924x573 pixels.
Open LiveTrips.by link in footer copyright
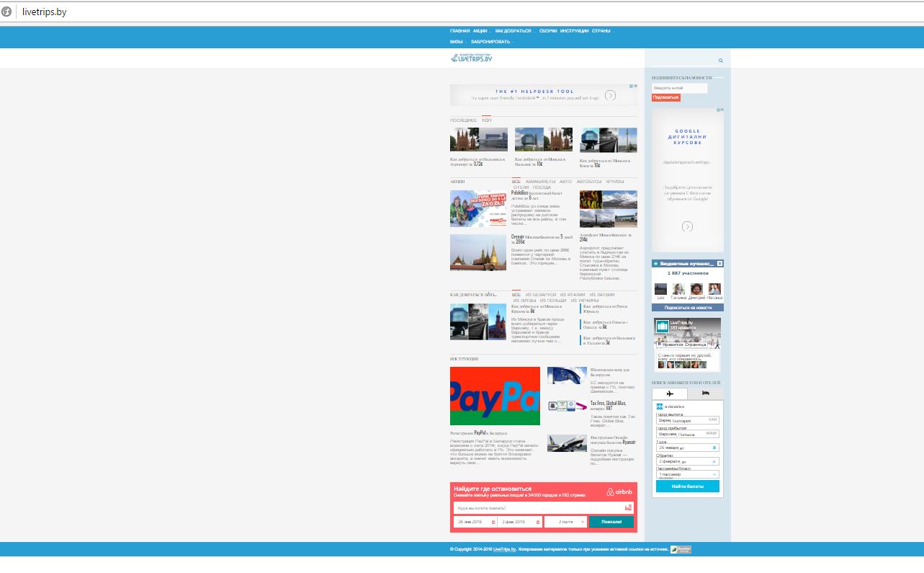504,549
